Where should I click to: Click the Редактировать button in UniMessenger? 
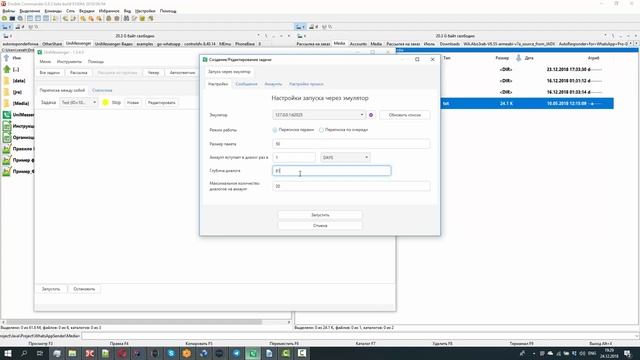pyautogui.click(x=162, y=102)
